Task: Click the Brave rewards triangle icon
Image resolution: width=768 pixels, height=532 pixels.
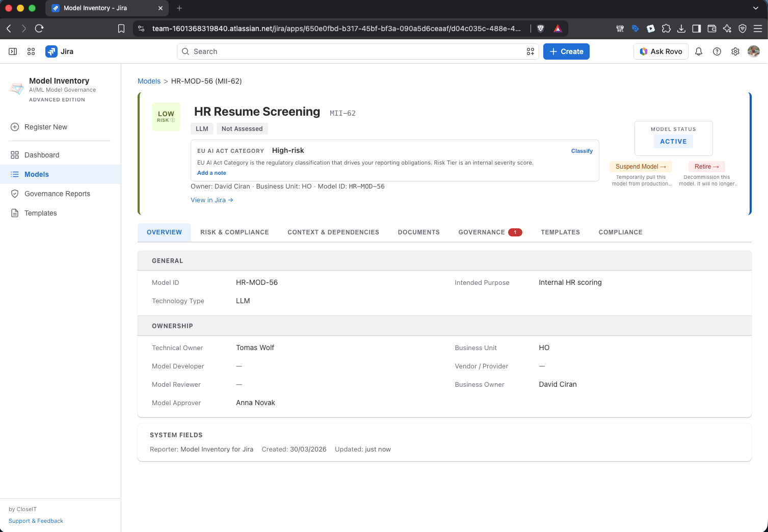Action: point(558,29)
